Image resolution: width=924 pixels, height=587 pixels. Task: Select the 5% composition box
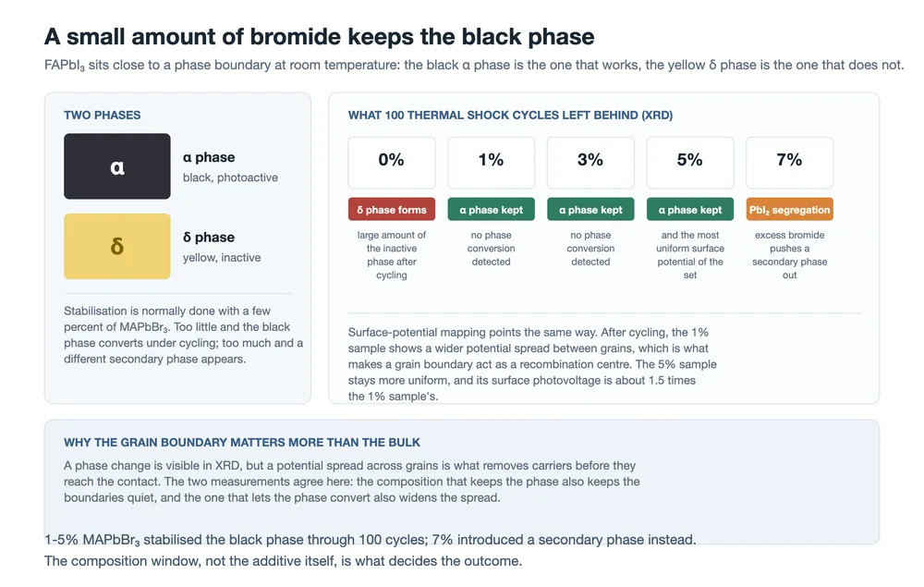pyautogui.click(x=690, y=163)
